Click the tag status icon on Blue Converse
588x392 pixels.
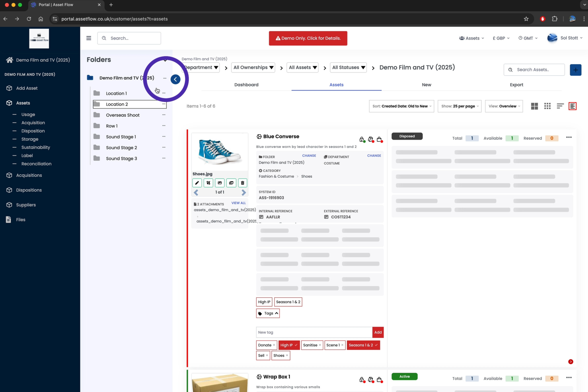click(x=371, y=139)
